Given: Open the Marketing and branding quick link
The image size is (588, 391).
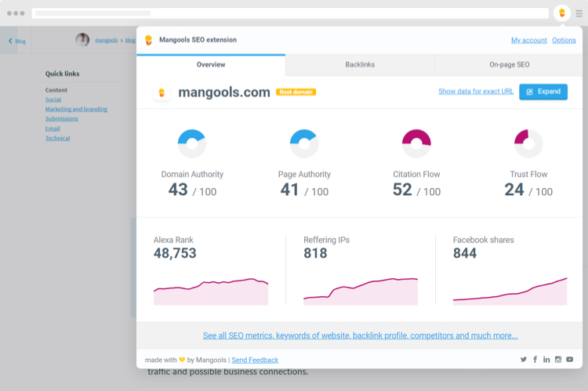Looking at the screenshot, I should [77, 110].
